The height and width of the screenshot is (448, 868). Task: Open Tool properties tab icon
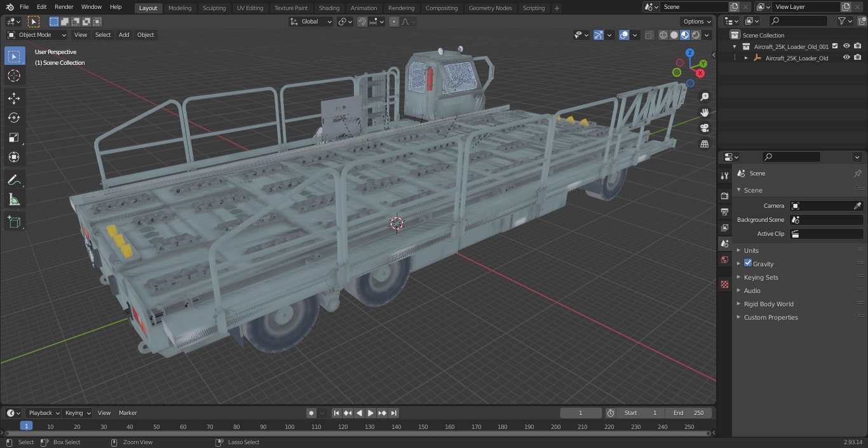pos(724,175)
